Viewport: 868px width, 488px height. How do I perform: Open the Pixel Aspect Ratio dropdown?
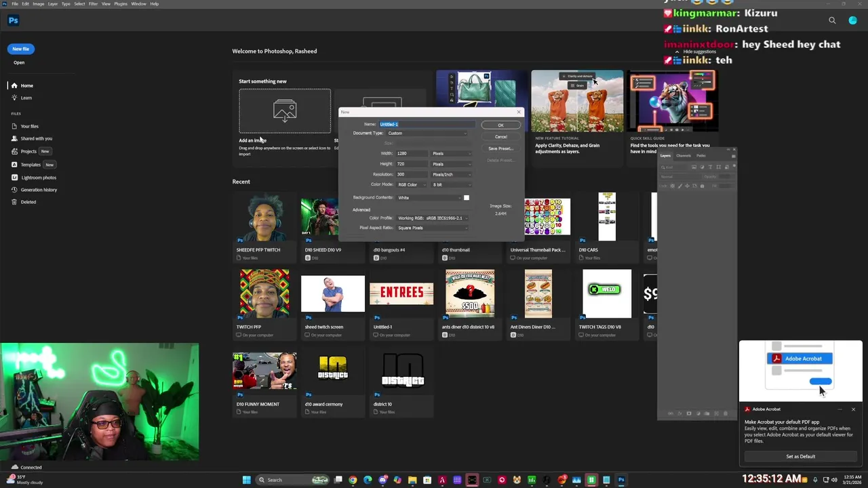[x=433, y=228]
